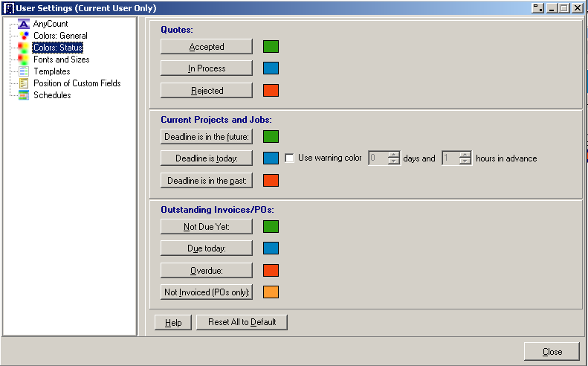Click the Position of Custom Fields icon
Image resolution: width=588 pixels, height=366 pixels.
pos(24,83)
